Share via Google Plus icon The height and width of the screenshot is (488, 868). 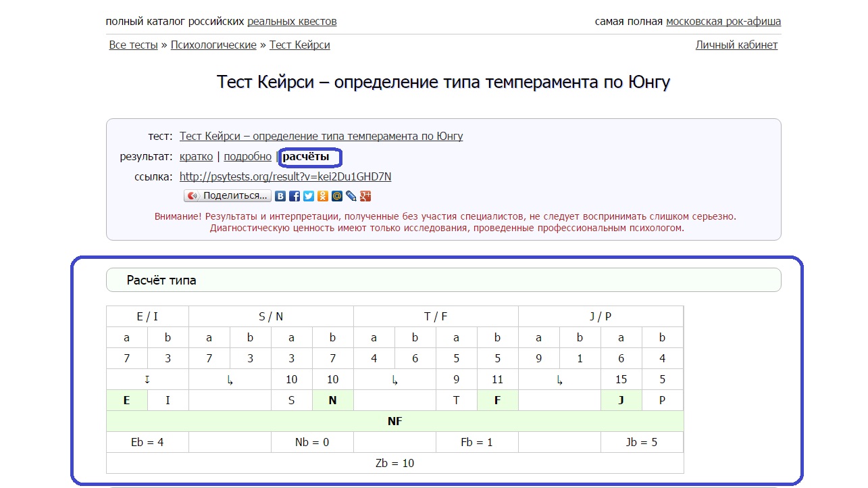click(365, 196)
